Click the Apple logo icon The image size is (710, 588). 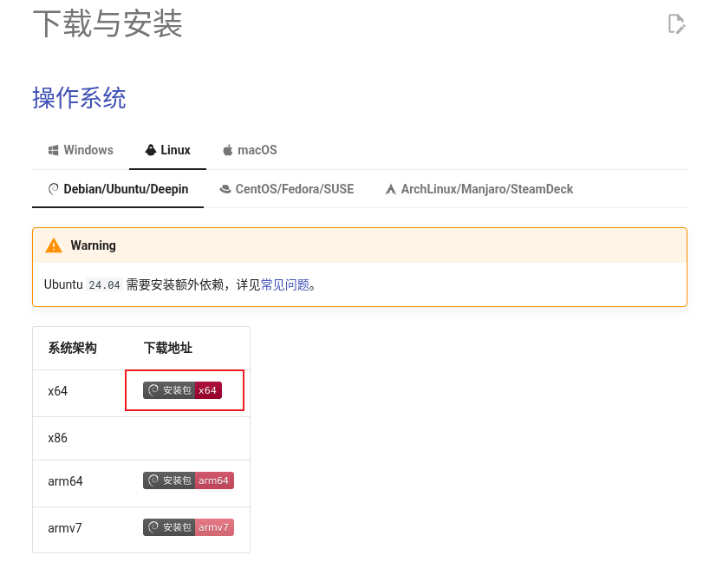click(228, 150)
